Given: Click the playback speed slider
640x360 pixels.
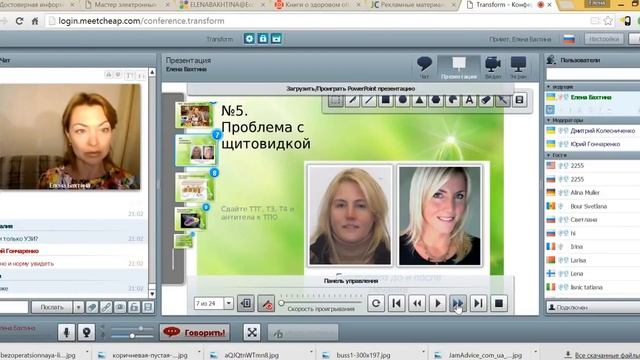Looking at the screenshot, I should coord(321,303).
